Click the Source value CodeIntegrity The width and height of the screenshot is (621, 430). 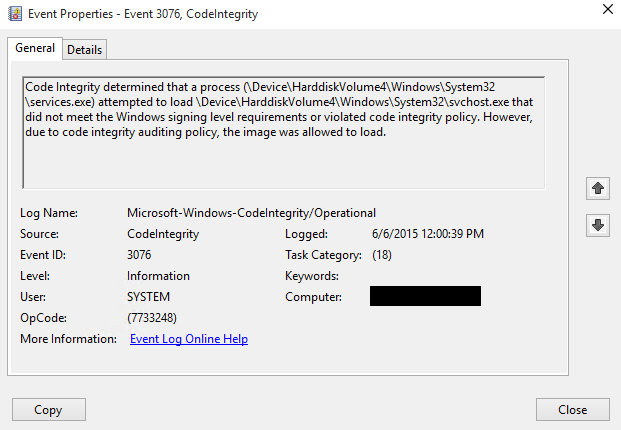click(x=163, y=234)
